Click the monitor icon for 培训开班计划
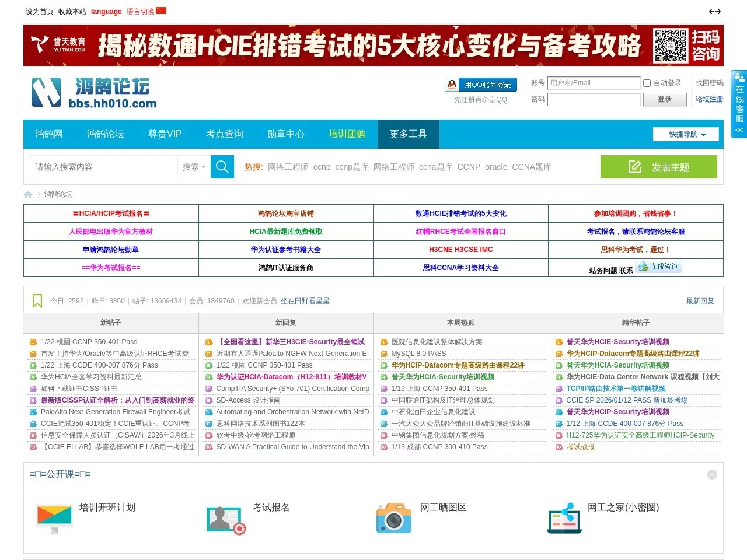 click(54, 517)
